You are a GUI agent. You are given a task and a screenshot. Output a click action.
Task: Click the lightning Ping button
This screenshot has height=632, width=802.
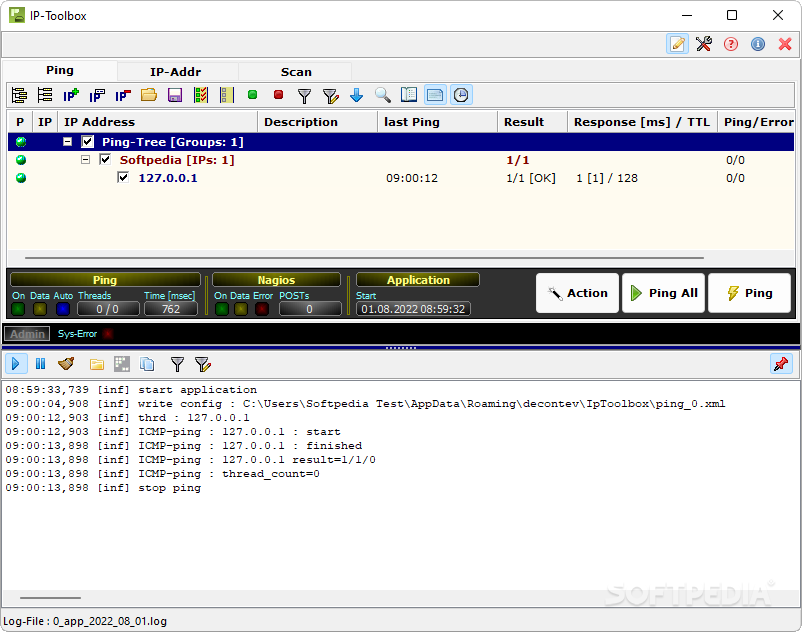pyautogui.click(x=749, y=293)
